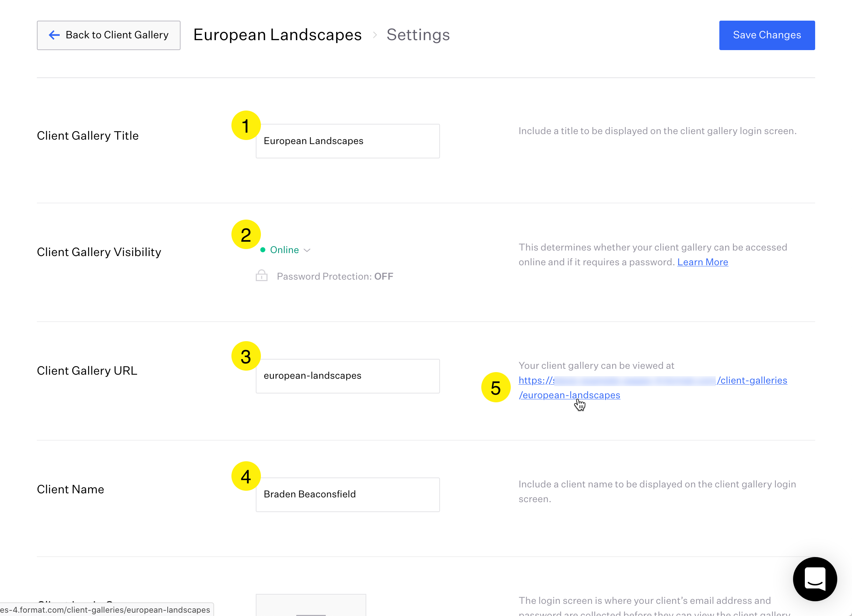Select the European Landscapes breadcrumb
The image size is (852, 616).
(277, 35)
